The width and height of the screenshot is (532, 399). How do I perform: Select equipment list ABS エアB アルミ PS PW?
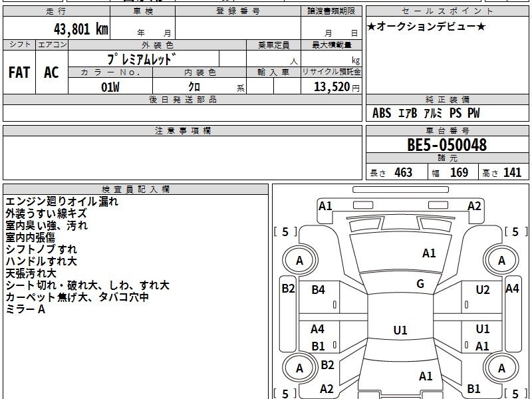coord(426,113)
